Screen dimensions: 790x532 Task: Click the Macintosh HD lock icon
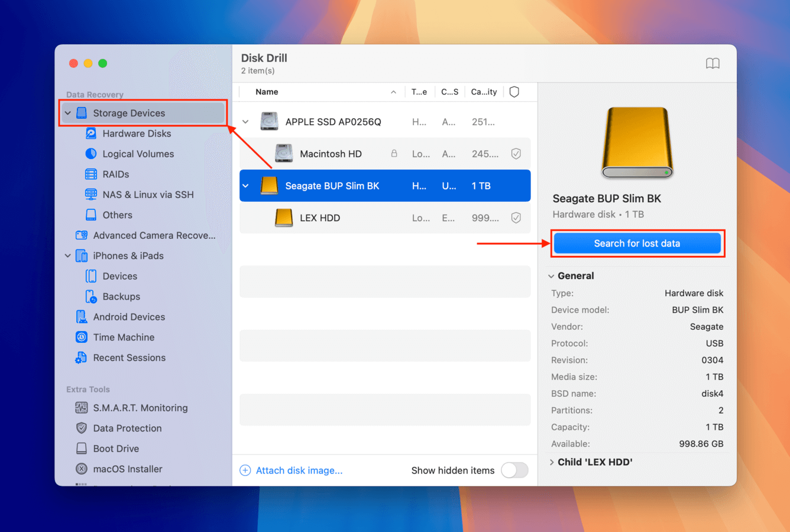[394, 154]
